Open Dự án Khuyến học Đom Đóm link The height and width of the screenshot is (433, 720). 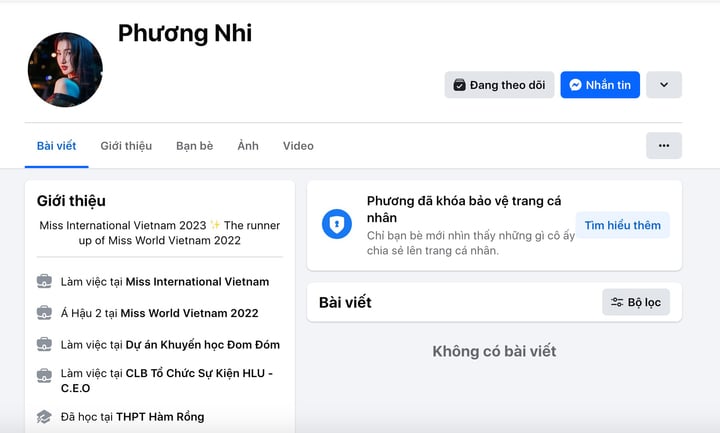coord(202,344)
